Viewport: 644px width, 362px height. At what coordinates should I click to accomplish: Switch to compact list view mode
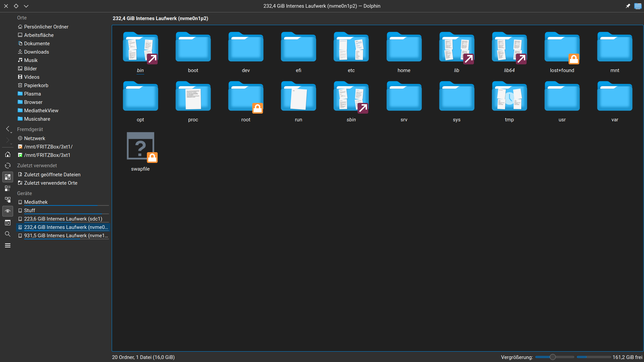[x=8, y=188]
